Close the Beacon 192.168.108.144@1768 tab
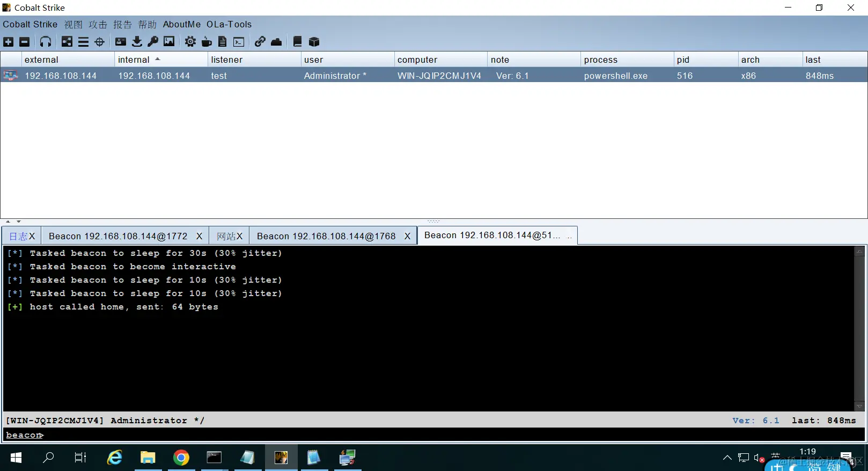The image size is (868, 471). (x=407, y=236)
